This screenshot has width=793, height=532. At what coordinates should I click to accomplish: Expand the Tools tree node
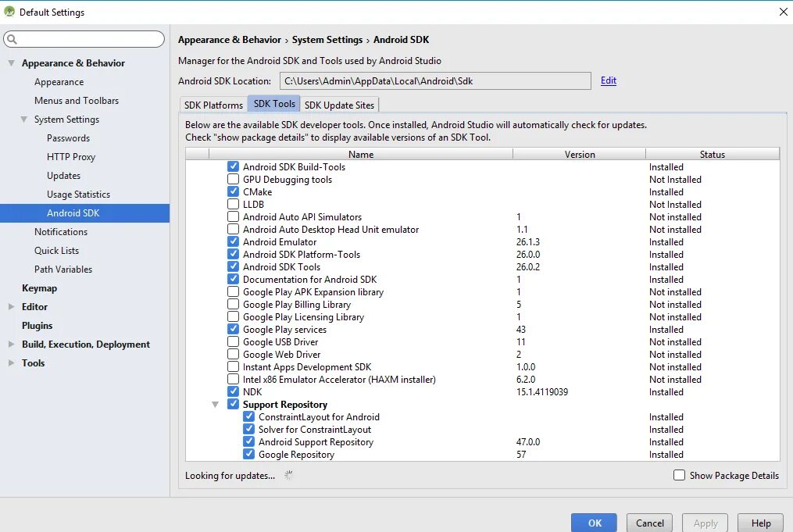point(11,362)
